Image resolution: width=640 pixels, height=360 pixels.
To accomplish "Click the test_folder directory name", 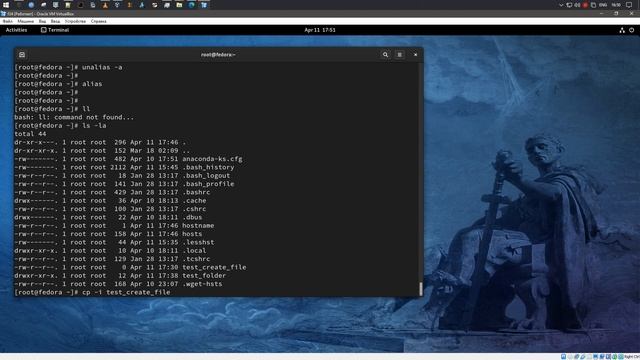I will pos(204,276).
